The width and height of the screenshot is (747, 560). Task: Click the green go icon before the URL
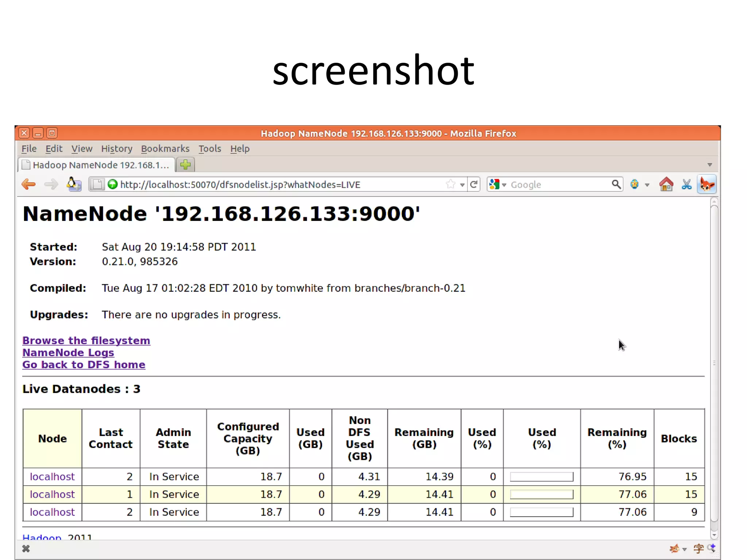113,184
